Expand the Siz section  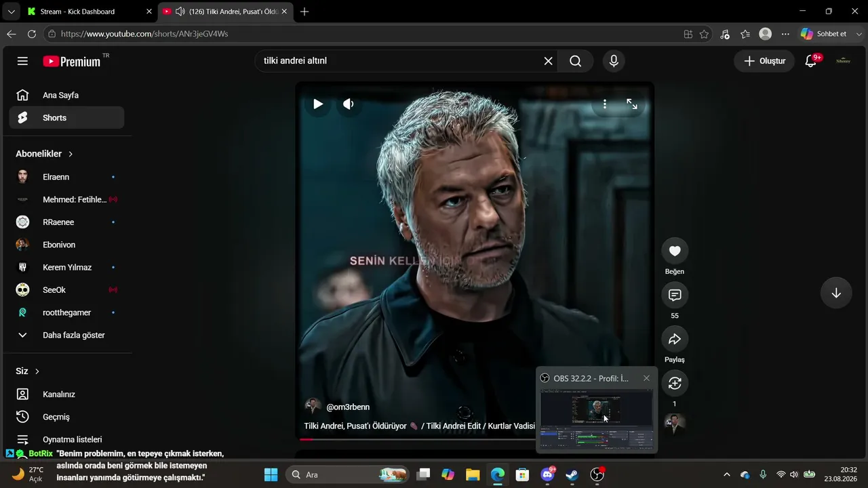pos(28,371)
